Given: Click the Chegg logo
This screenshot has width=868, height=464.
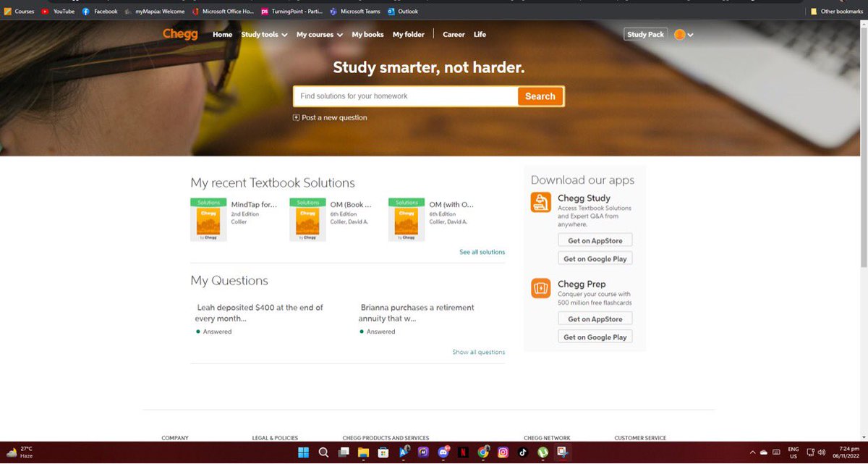Looking at the screenshot, I should 180,34.
